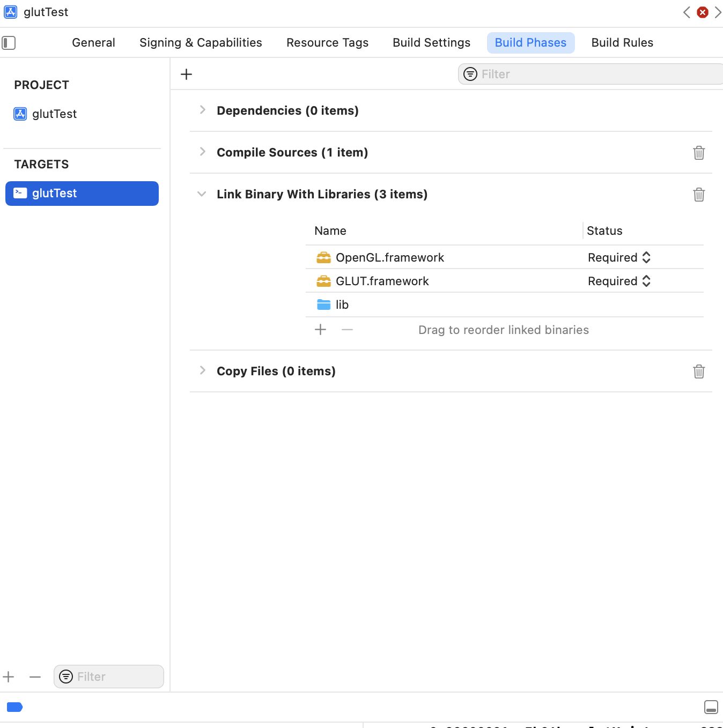Viewport: 723px width, 728px height.
Task: Open the Build Rules tab
Action: (x=622, y=42)
